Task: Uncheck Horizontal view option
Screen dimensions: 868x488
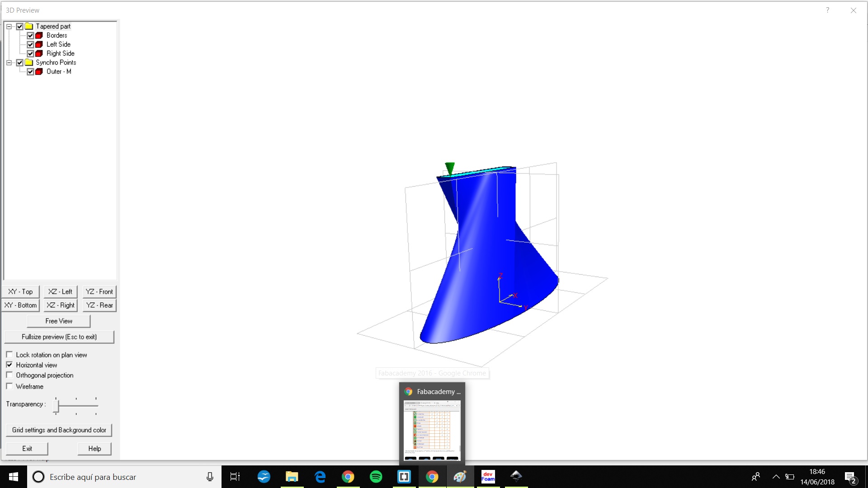Action: pyautogui.click(x=9, y=365)
